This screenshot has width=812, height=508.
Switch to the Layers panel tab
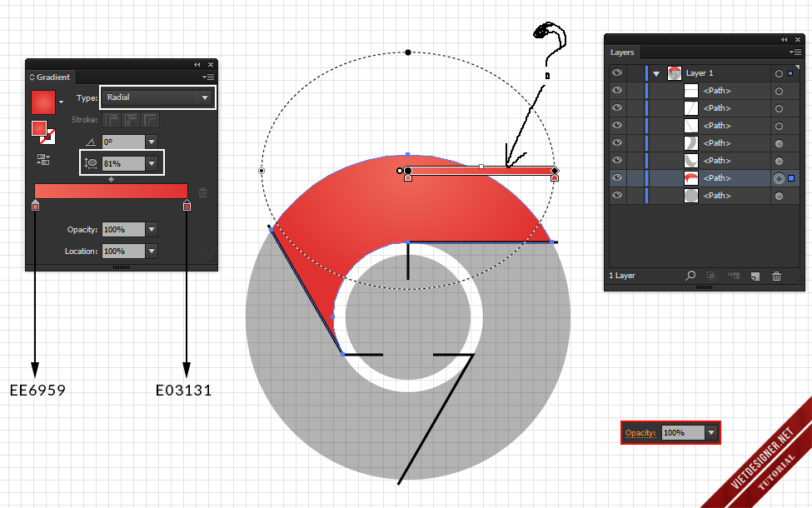tap(622, 52)
